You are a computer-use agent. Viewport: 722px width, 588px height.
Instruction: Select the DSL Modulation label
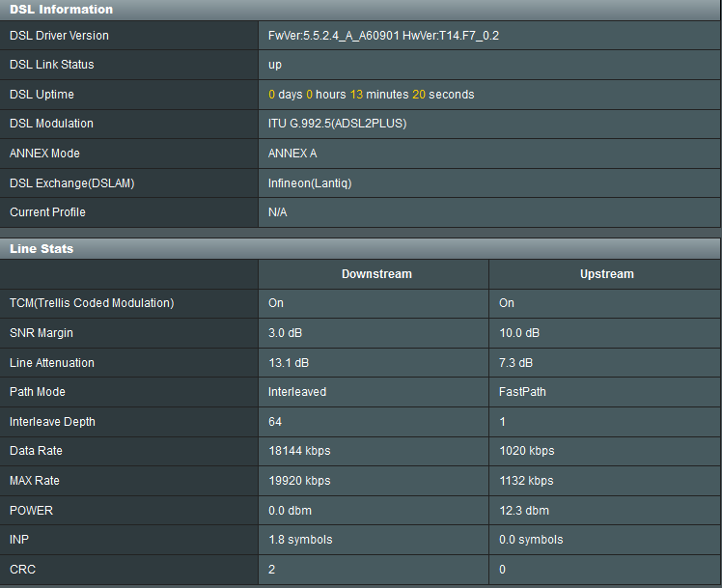pos(51,124)
